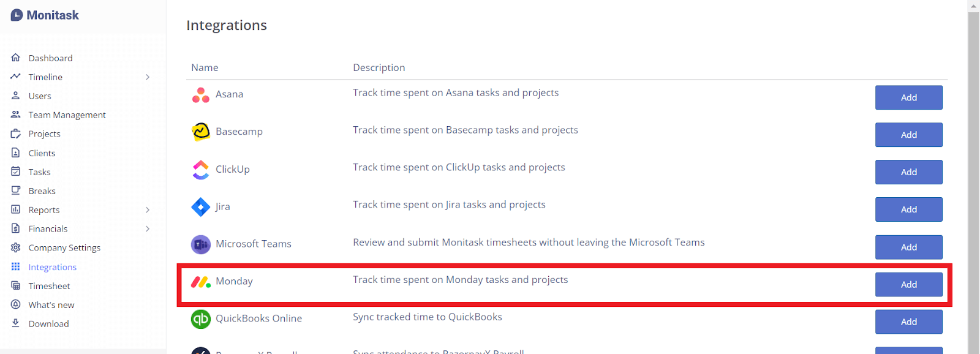The width and height of the screenshot is (980, 354).
Task: Select the Company Settings gear icon
Action: 16,247
